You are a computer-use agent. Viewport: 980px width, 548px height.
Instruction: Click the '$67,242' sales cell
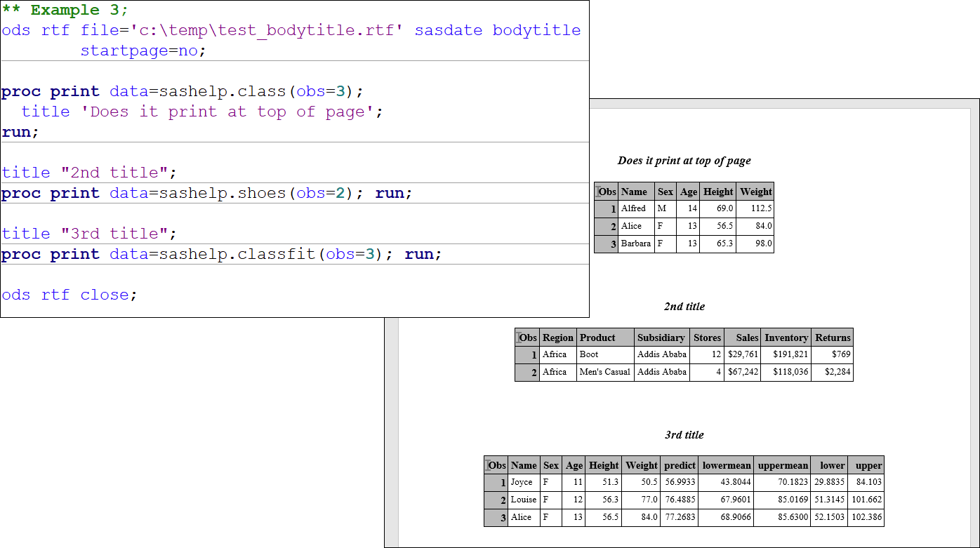pyautogui.click(x=743, y=372)
